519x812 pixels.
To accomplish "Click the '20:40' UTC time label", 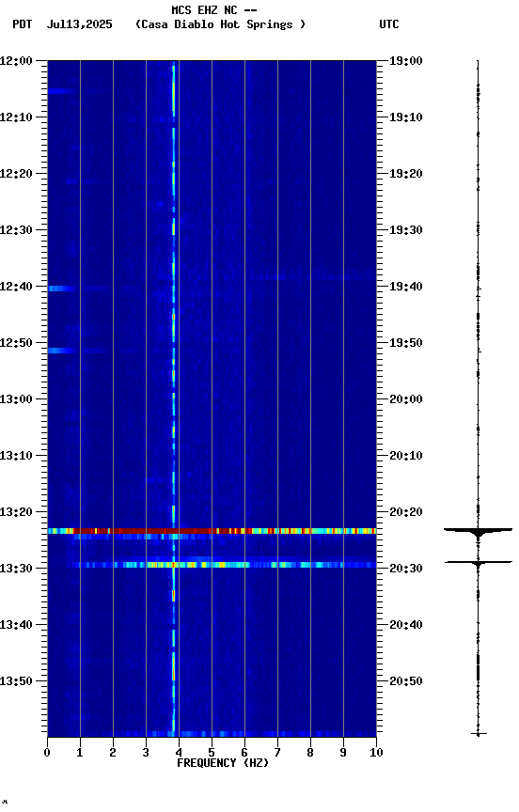I will [x=406, y=625].
